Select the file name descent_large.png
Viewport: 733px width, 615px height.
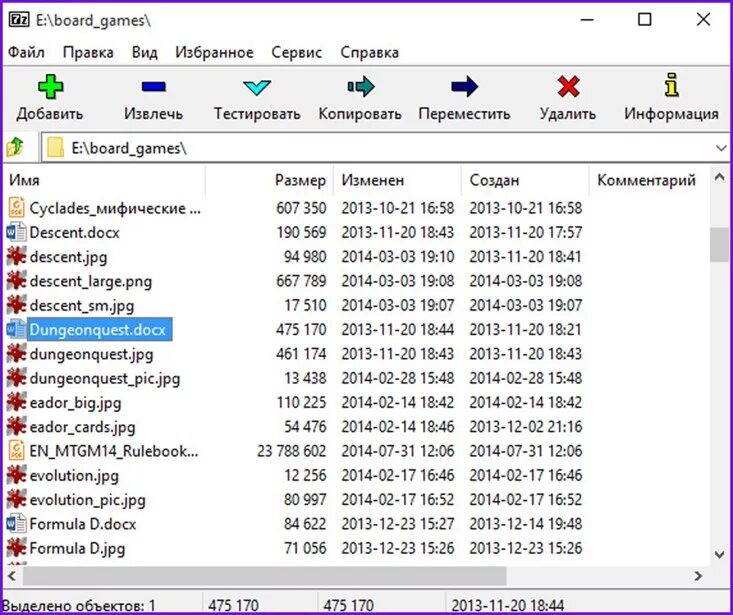[x=91, y=281]
